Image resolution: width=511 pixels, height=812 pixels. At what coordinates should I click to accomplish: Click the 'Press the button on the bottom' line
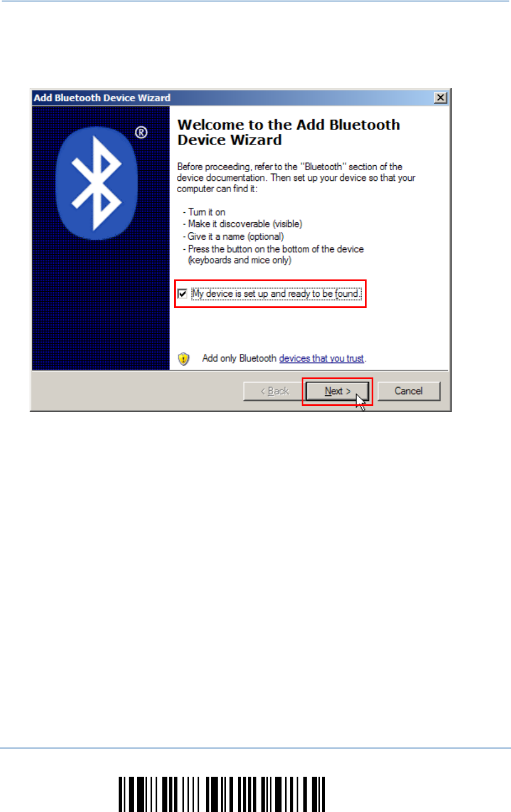click(273, 254)
